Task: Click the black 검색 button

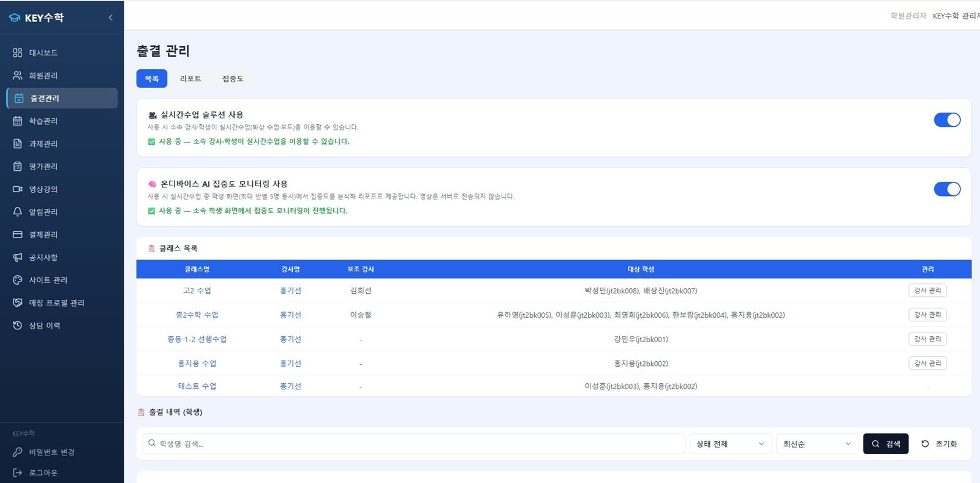Action: pos(886,444)
